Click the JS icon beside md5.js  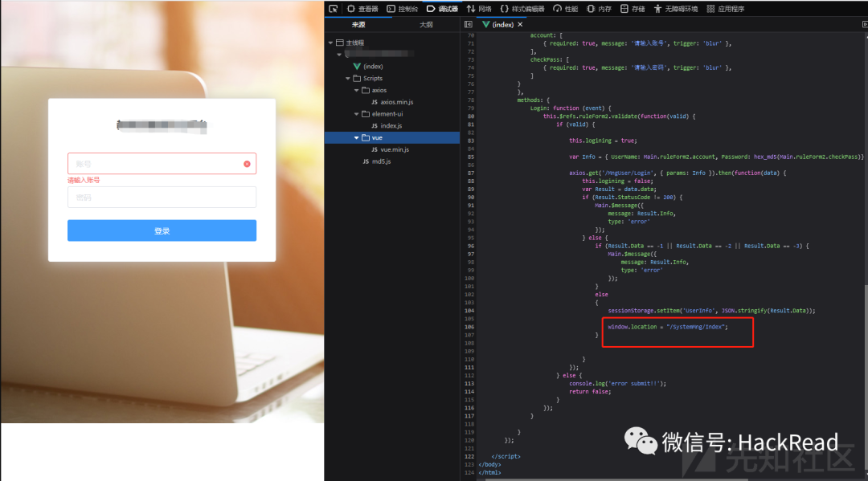[x=366, y=161]
